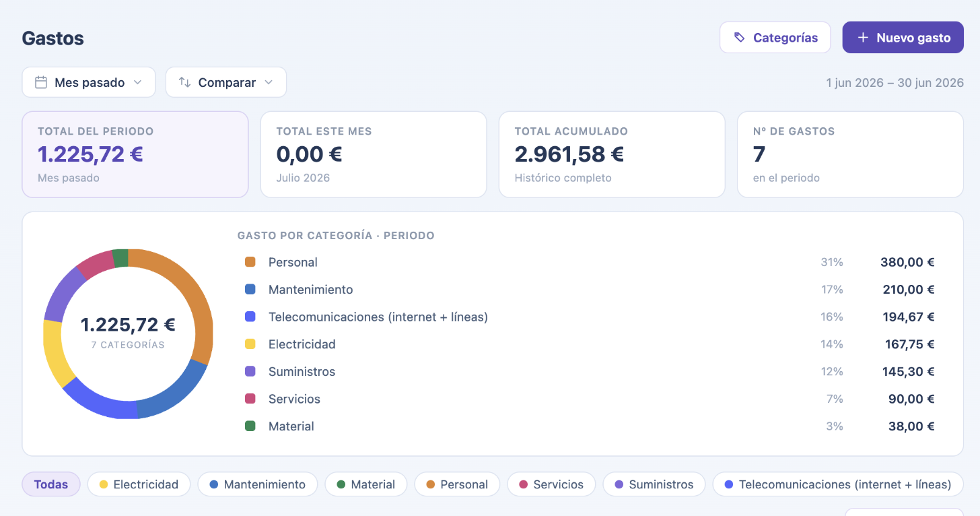Click the date range 1 jun 2026 – 30 jun 2026
980x516 pixels.
coord(895,83)
